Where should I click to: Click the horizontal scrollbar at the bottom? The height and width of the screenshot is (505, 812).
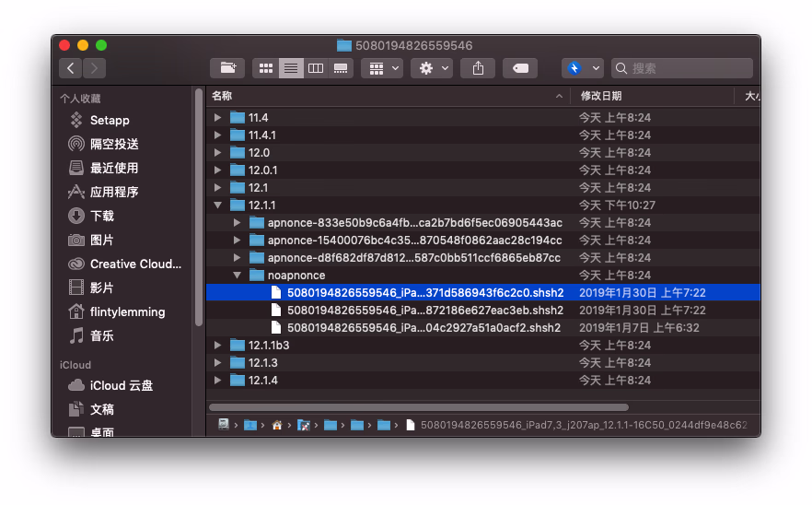(419, 406)
